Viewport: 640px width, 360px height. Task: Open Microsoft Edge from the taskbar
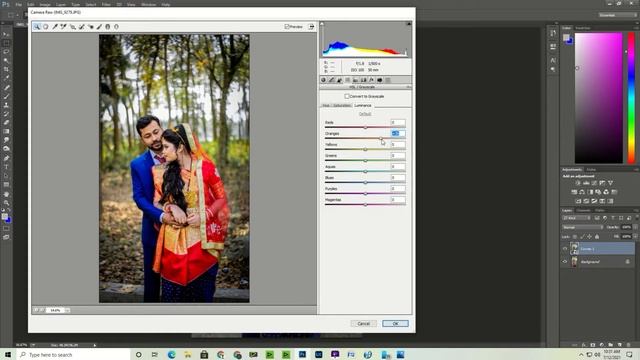click(x=171, y=355)
